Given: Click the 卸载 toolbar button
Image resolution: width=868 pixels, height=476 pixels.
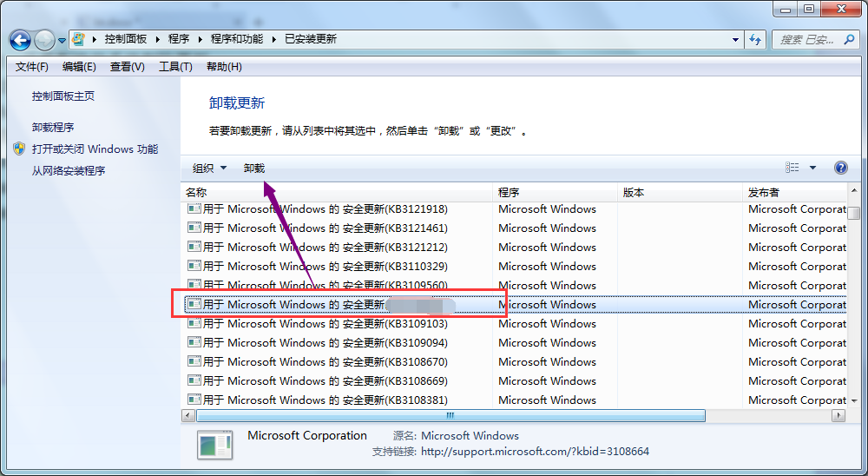Looking at the screenshot, I should pos(254,169).
